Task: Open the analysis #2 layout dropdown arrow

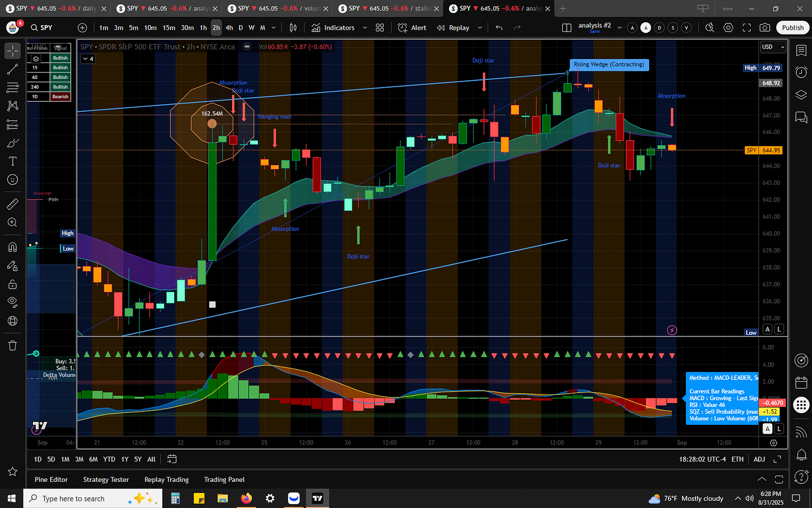Action: [619, 27]
